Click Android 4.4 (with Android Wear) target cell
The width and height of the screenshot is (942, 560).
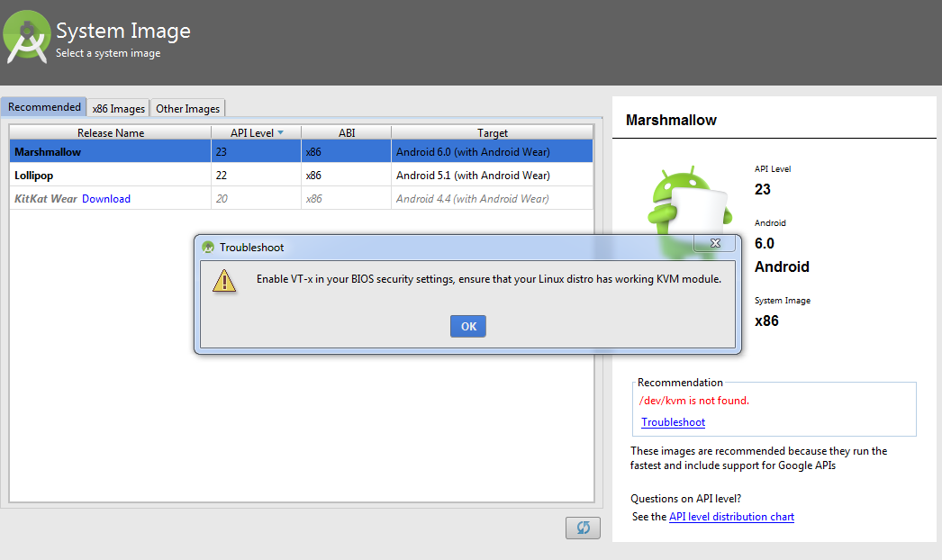492,198
